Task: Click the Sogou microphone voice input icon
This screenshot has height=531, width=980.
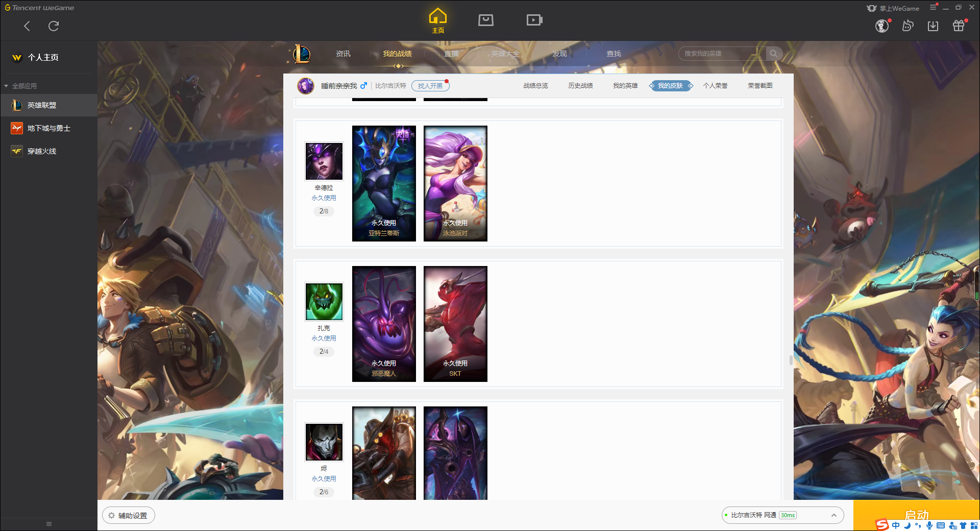Action: click(x=929, y=525)
